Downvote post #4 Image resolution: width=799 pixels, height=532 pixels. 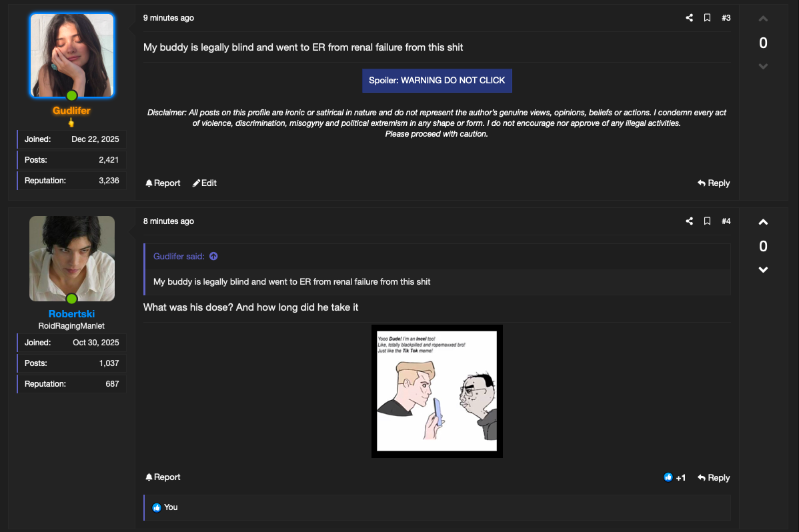763,269
